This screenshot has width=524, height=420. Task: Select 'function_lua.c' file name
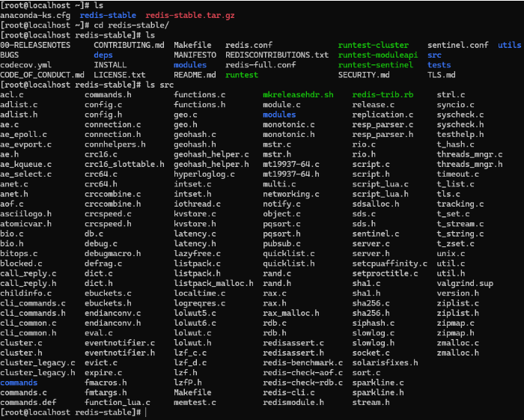tap(118, 403)
